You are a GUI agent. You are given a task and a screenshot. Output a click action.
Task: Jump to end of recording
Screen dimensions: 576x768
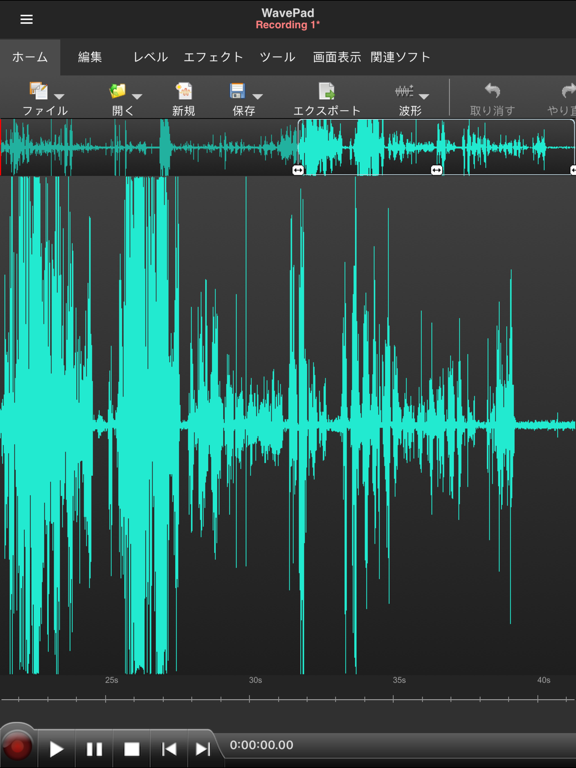point(203,749)
